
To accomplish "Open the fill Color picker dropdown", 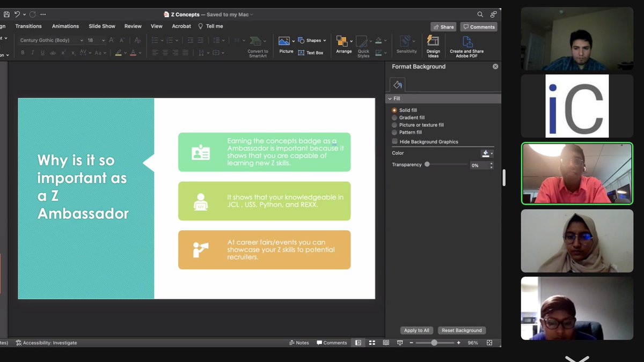I will [x=487, y=153].
